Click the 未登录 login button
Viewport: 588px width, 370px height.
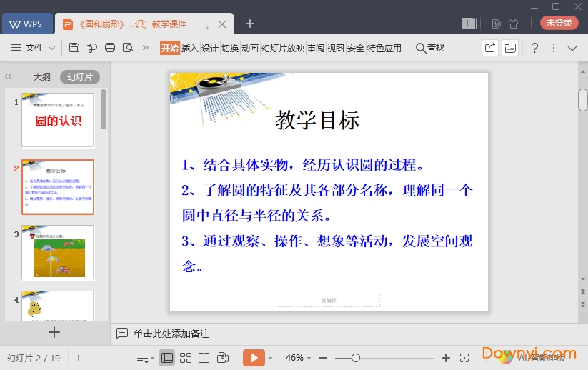coord(559,23)
